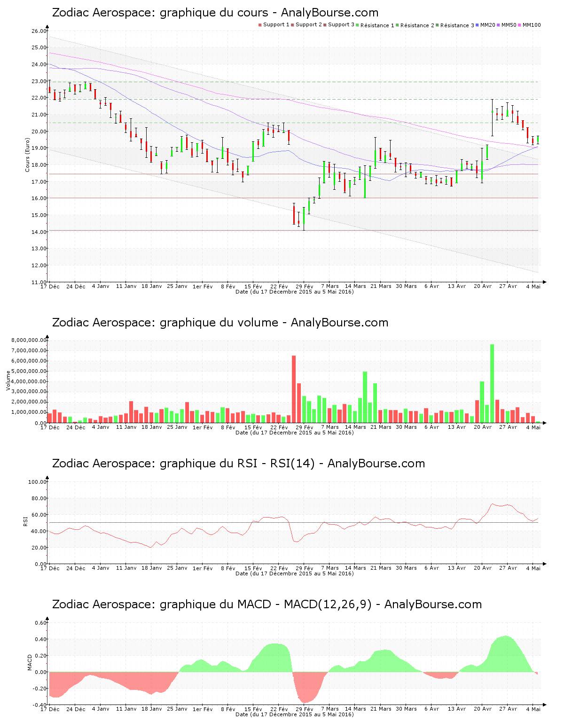Click the date range caption under RSI chart
Screen dimensions: 564x728
click(x=295, y=573)
